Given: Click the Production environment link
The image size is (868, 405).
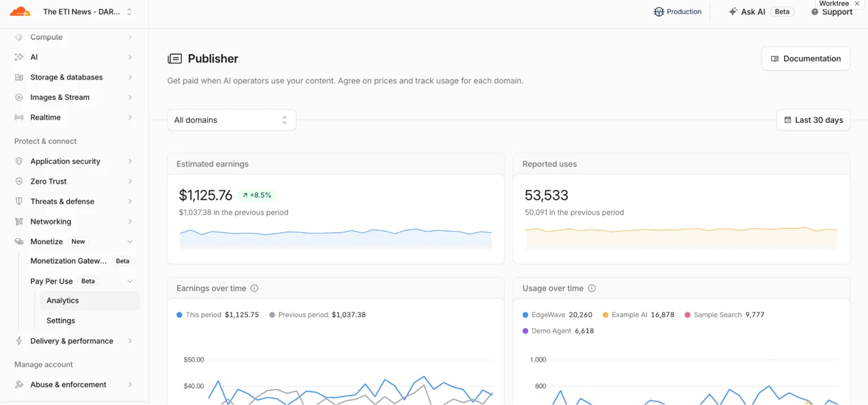Looking at the screenshot, I should point(677,12).
